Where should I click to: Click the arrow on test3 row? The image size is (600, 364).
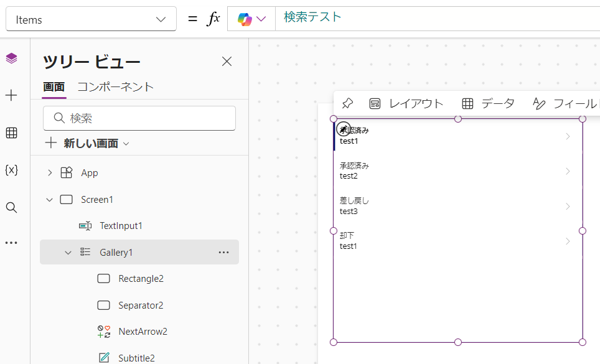(x=568, y=207)
